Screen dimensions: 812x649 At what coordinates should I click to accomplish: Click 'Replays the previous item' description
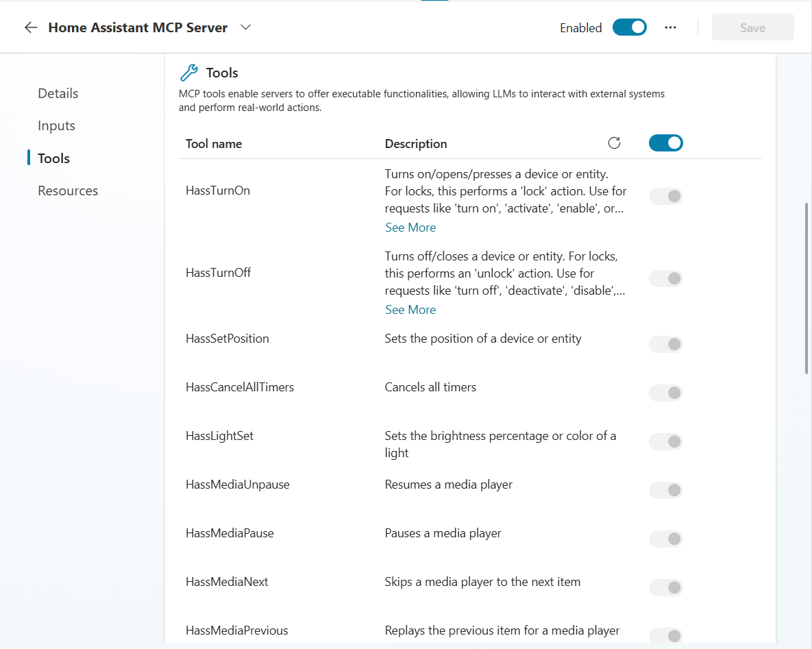coord(502,631)
